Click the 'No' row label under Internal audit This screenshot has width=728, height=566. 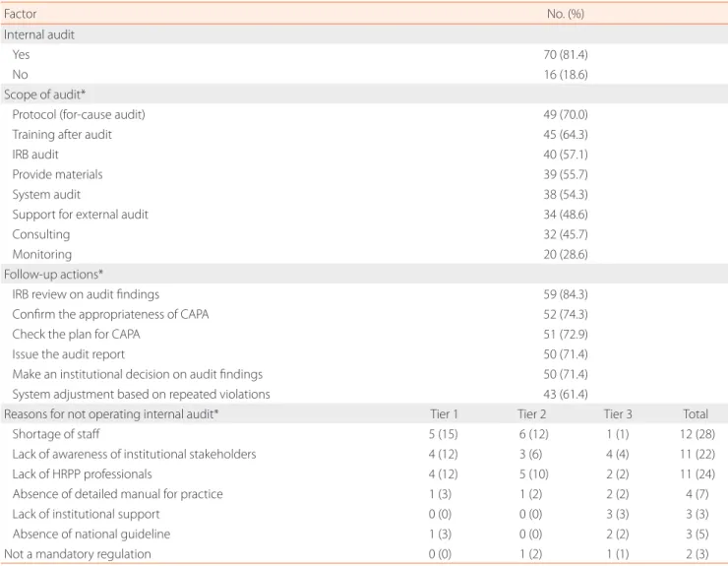pos(20,75)
